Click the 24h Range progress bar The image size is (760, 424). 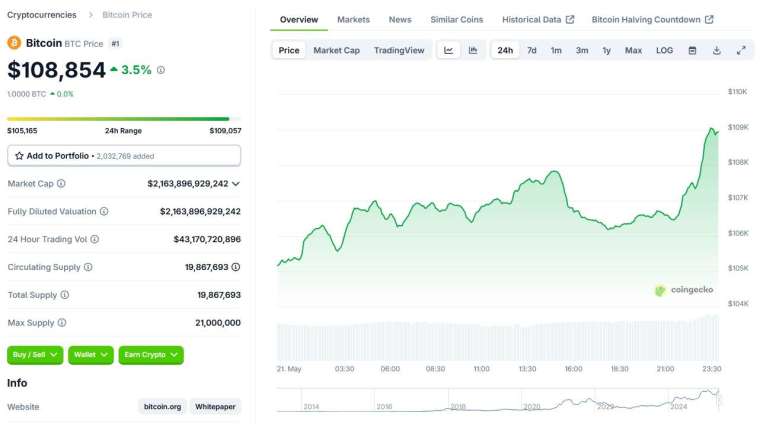(x=124, y=119)
